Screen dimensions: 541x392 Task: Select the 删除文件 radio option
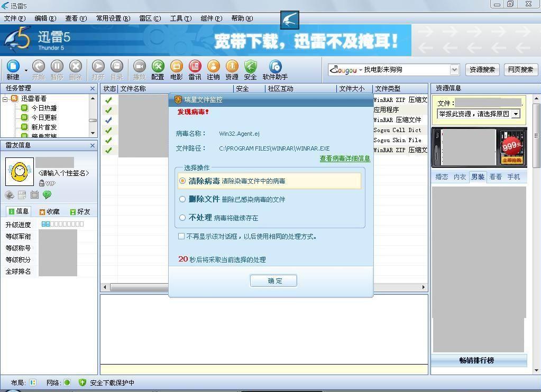pos(182,199)
